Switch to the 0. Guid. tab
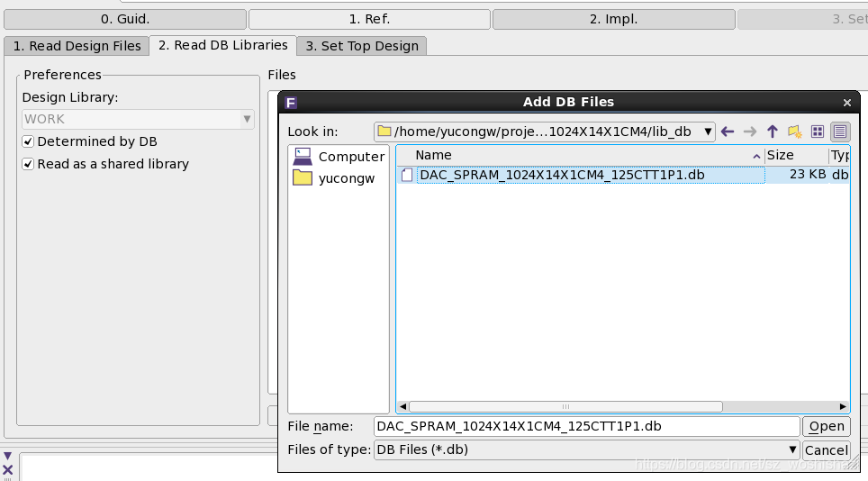 (x=125, y=20)
